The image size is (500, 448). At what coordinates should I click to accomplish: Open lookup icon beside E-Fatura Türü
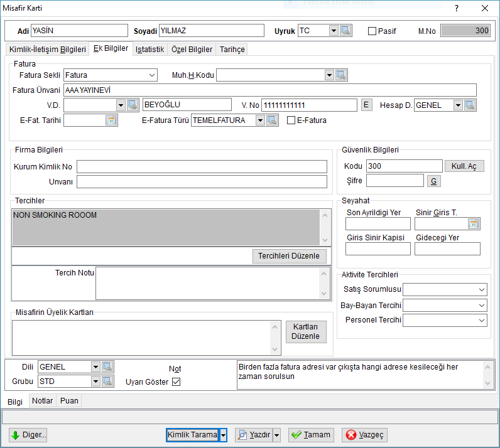(272, 120)
